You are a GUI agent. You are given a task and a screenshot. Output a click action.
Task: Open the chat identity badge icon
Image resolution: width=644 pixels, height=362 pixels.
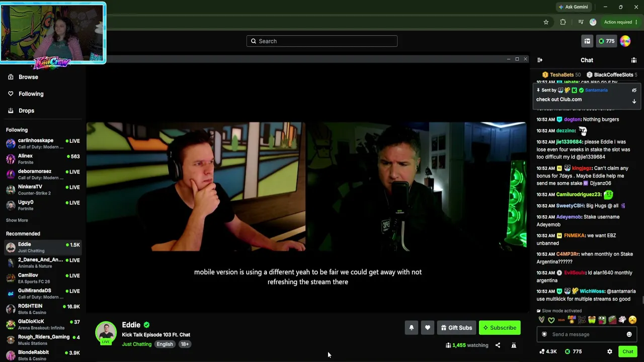[544, 334]
